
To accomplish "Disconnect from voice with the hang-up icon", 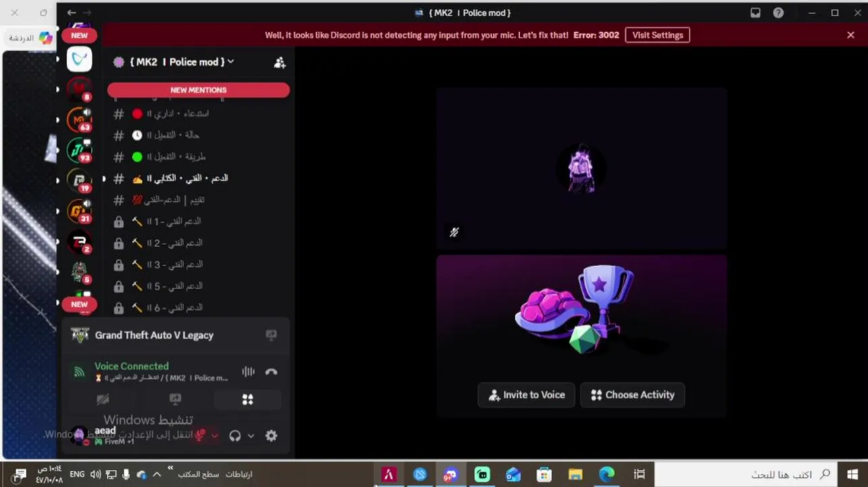I will pyautogui.click(x=271, y=371).
